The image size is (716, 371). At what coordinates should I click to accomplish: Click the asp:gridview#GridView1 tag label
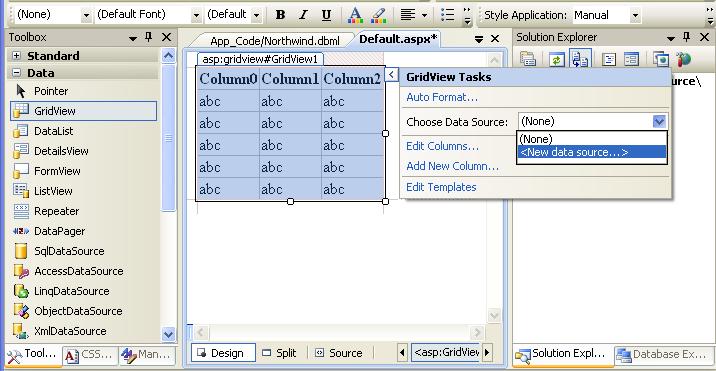point(260,59)
